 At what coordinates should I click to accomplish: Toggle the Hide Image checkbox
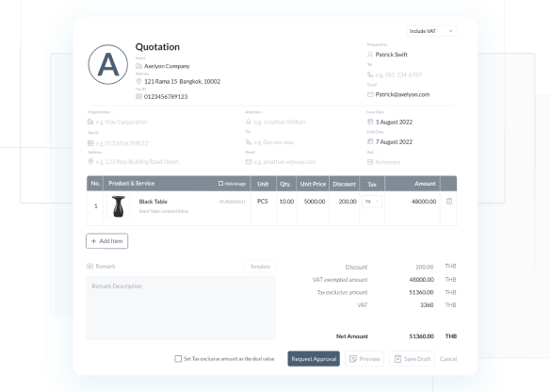coord(220,184)
